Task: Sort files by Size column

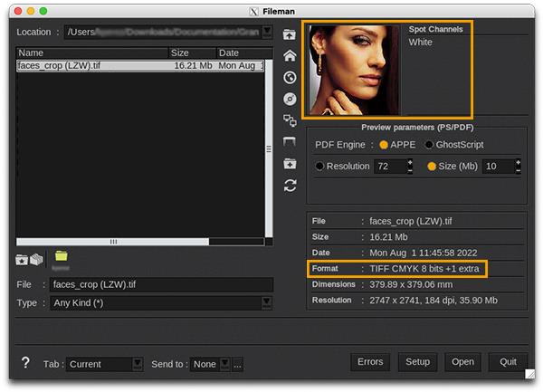Action: pos(192,53)
